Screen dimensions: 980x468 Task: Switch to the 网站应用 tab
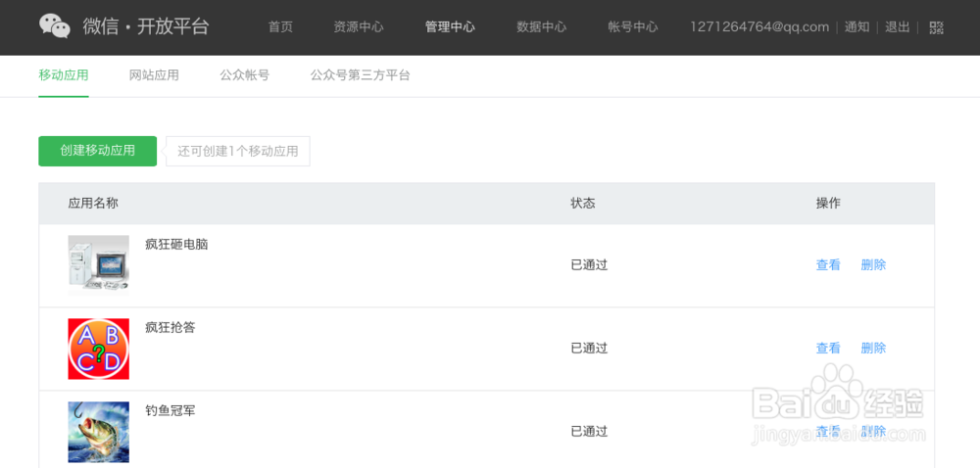tap(155, 75)
